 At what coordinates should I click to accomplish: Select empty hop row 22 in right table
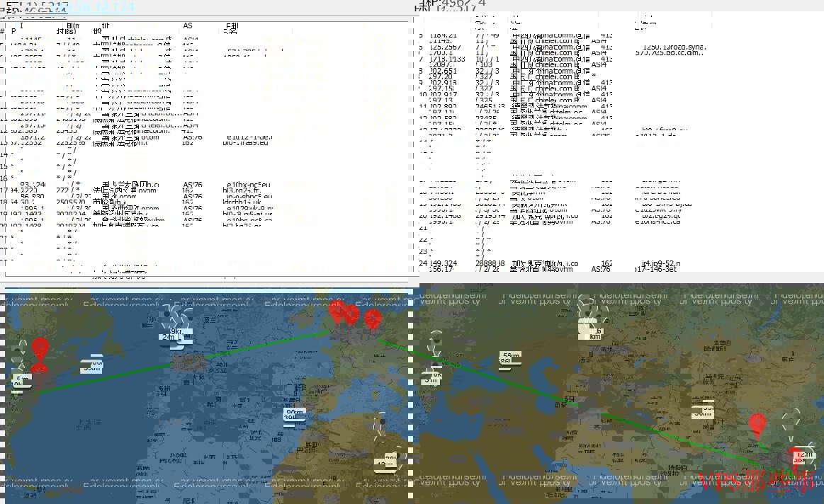(482, 240)
